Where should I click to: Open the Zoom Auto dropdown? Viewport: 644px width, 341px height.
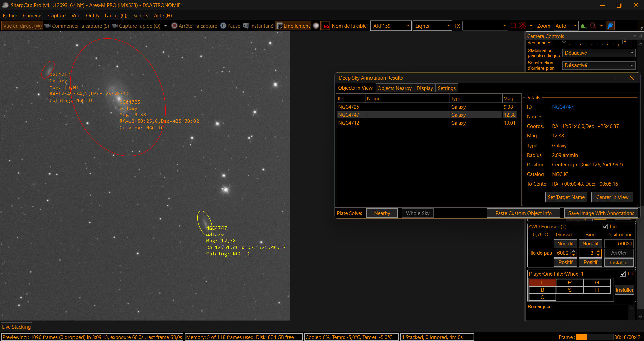(566, 26)
